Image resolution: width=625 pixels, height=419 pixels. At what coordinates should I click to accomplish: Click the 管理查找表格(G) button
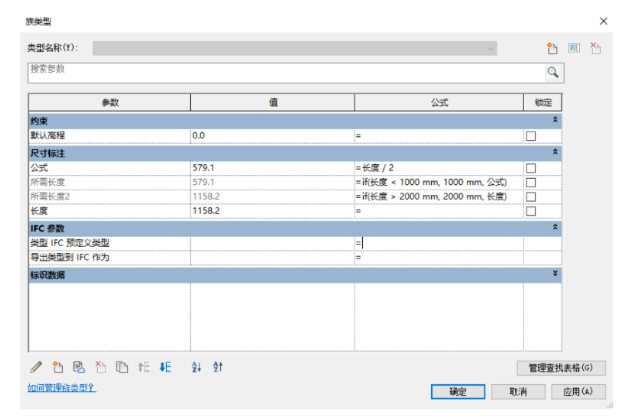coord(561,368)
